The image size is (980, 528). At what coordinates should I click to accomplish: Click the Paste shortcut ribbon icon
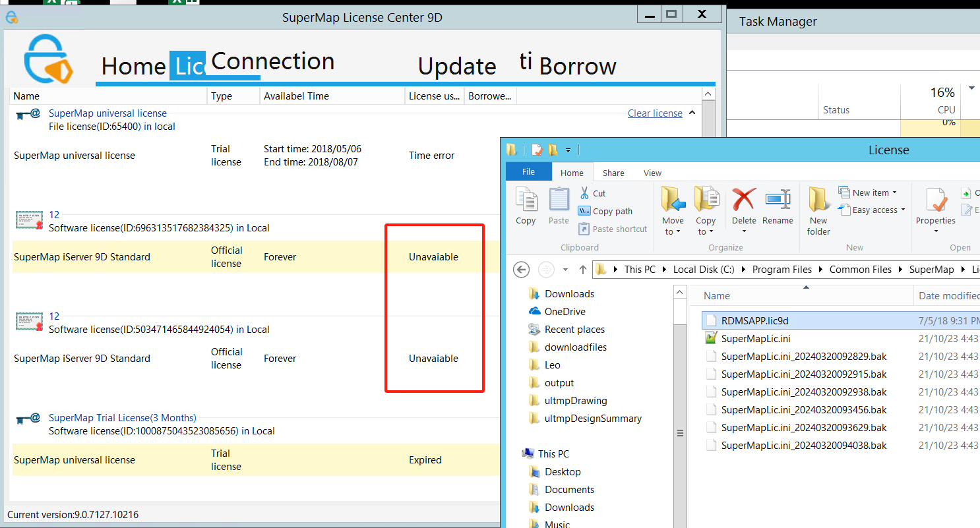(584, 229)
